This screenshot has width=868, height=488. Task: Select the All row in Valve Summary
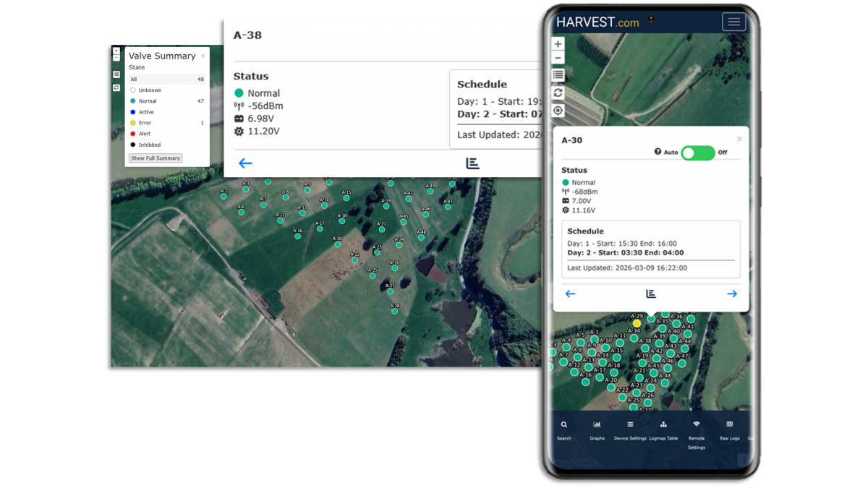(166, 80)
